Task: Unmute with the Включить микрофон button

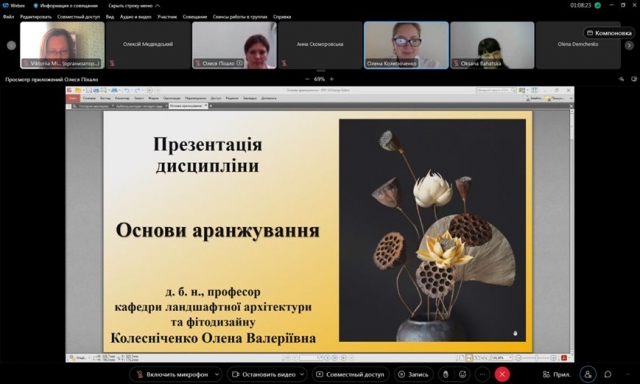Action: coord(172,374)
